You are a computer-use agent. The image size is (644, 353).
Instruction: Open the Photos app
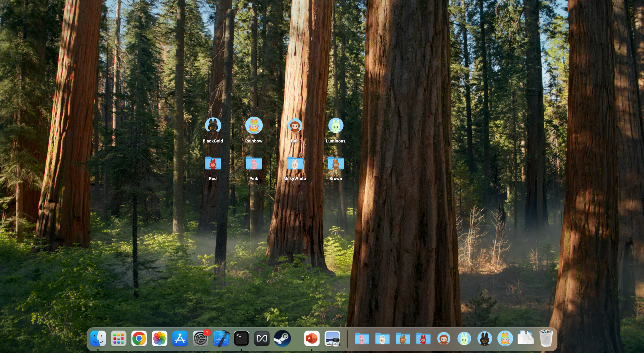pos(159,339)
